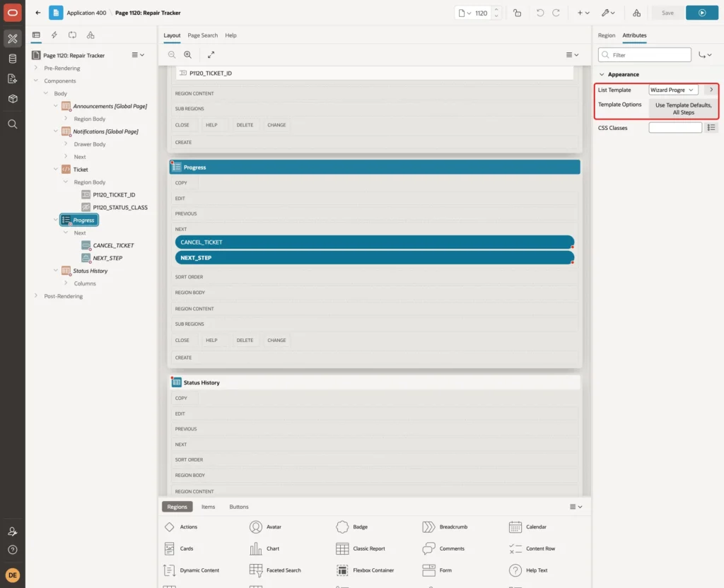The width and height of the screenshot is (724, 588).
Task: Select the Faceted Search gallery item
Action: (x=275, y=570)
